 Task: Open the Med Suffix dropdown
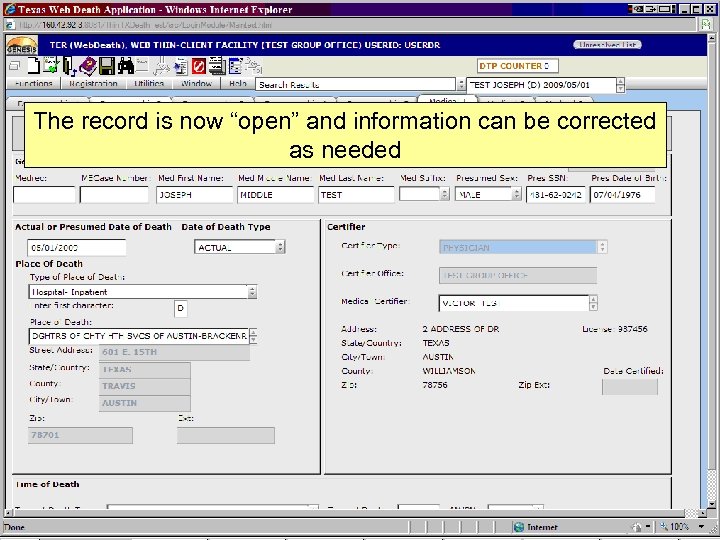click(x=444, y=195)
